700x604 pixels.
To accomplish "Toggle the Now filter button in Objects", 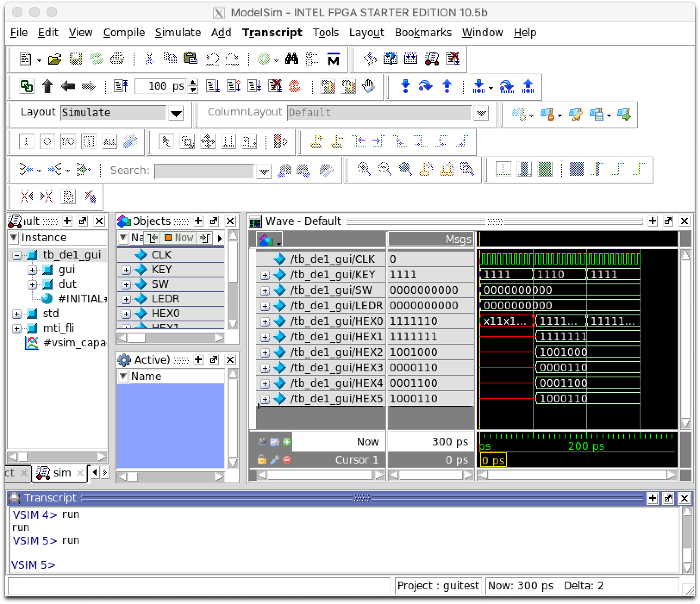I will tap(179, 238).
